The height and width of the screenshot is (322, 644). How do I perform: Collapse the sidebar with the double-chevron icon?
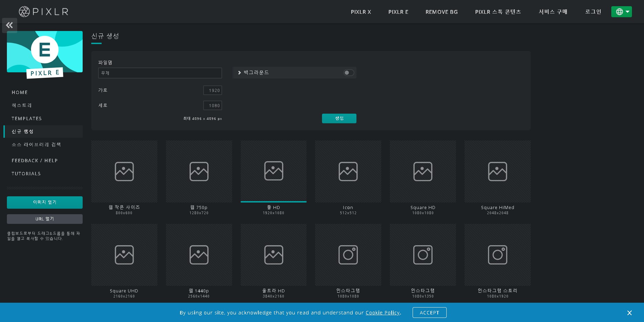[x=10, y=25]
